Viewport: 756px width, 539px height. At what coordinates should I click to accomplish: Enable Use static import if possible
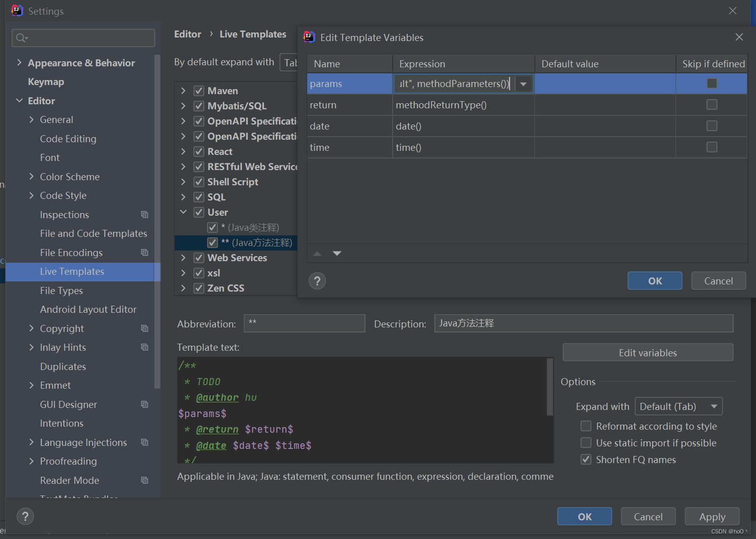[x=586, y=443]
